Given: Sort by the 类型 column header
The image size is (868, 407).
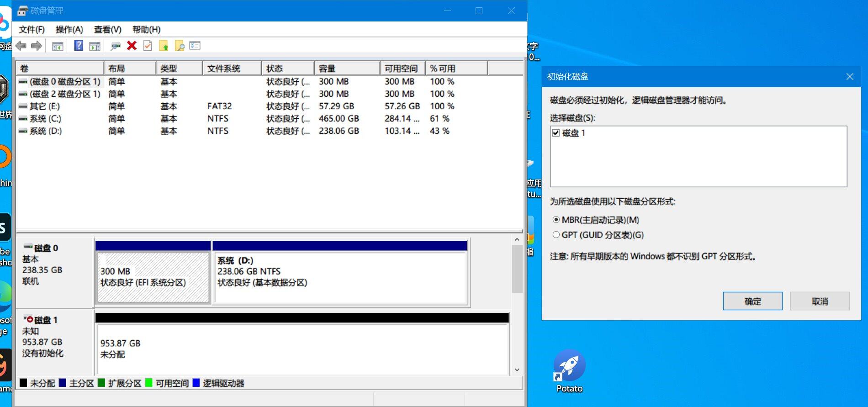Looking at the screenshot, I should (x=179, y=69).
